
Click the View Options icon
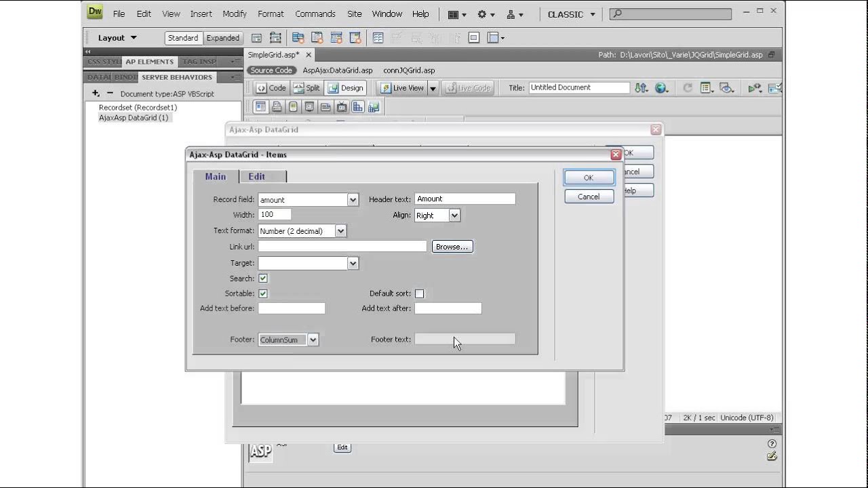coord(707,87)
